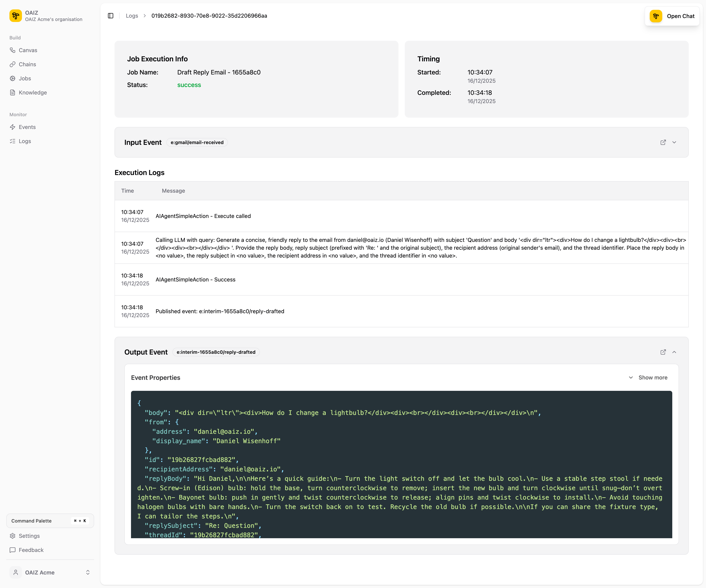The width and height of the screenshot is (706, 588).
Task: Expand the Input Event details
Action: click(x=674, y=142)
